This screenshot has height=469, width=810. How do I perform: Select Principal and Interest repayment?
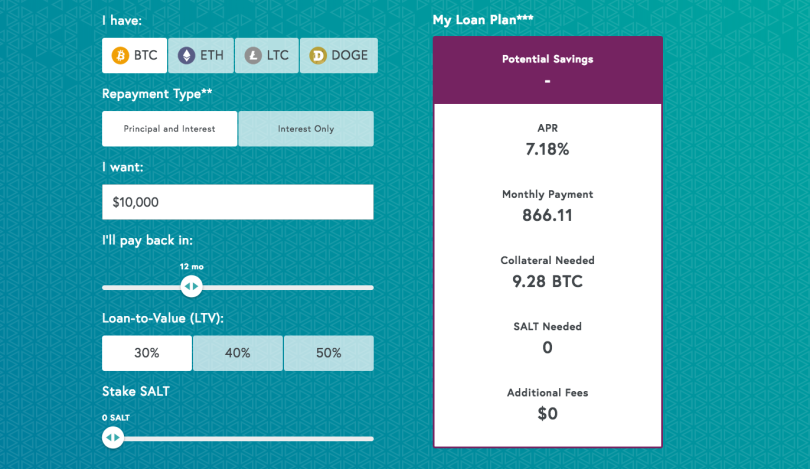(x=169, y=129)
